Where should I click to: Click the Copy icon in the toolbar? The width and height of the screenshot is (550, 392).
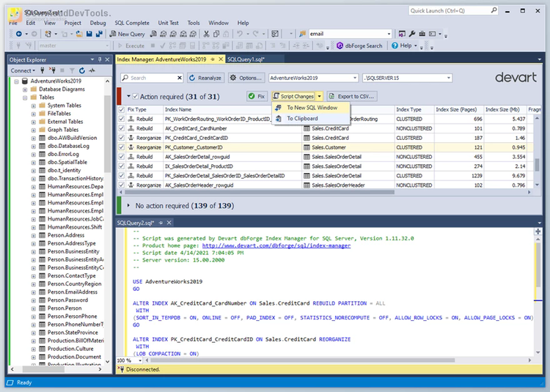216,34
